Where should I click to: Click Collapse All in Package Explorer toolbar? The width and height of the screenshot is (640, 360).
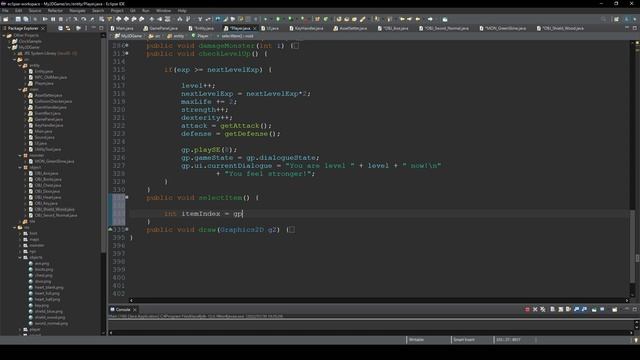(x=61, y=28)
